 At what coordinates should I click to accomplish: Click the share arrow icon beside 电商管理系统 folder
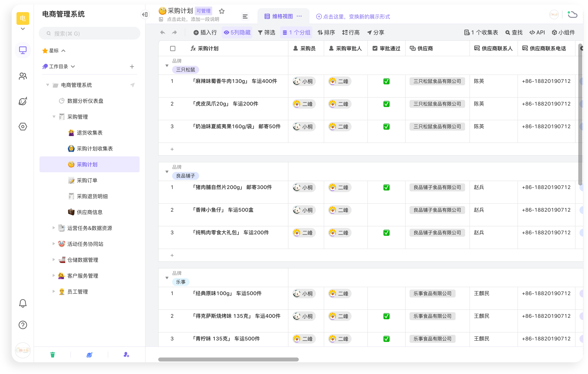[x=132, y=85]
